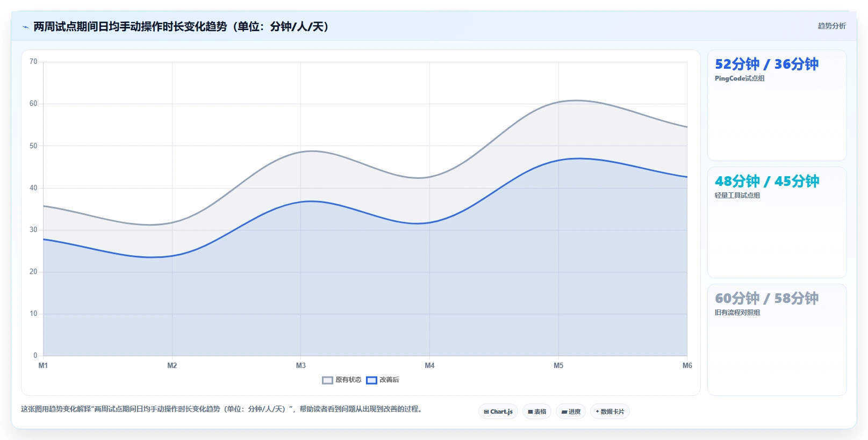The height and width of the screenshot is (440, 868).
Task: Click the 40 value on the y-axis
Action: 33,188
